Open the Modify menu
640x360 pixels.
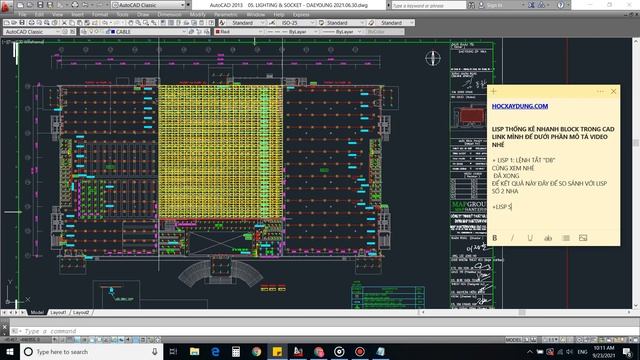tap(198, 14)
